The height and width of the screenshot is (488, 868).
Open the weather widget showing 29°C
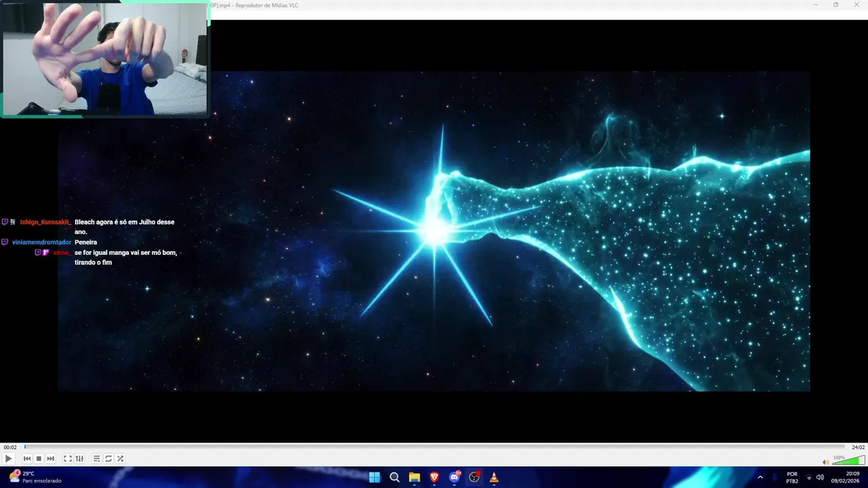click(35, 477)
